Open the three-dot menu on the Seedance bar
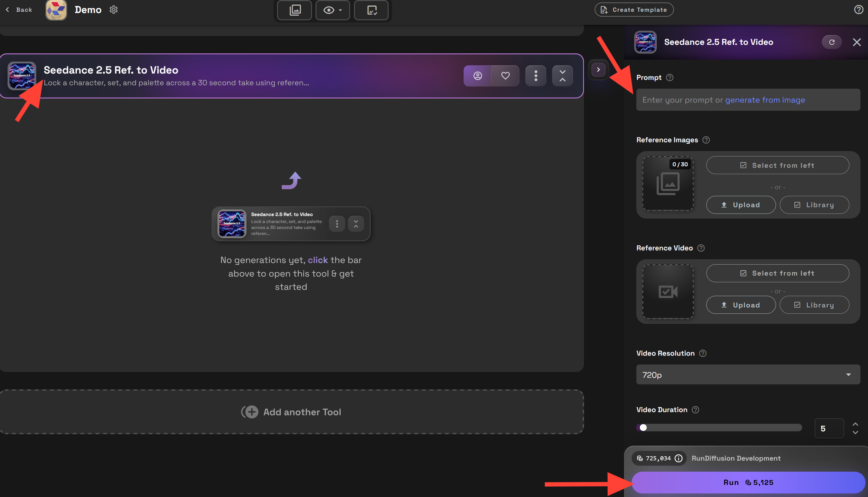868x497 pixels. (x=536, y=76)
